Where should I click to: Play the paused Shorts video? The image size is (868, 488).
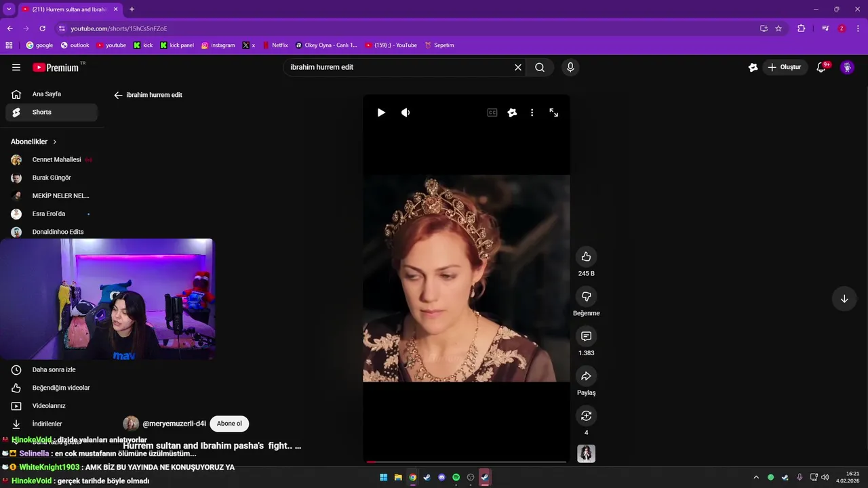click(381, 113)
